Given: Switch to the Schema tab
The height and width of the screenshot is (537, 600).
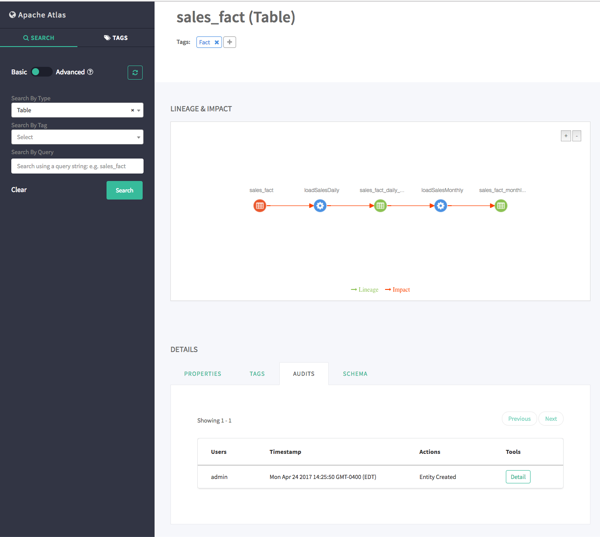Looking at the screenshot, I should click(x=355, y=374).
